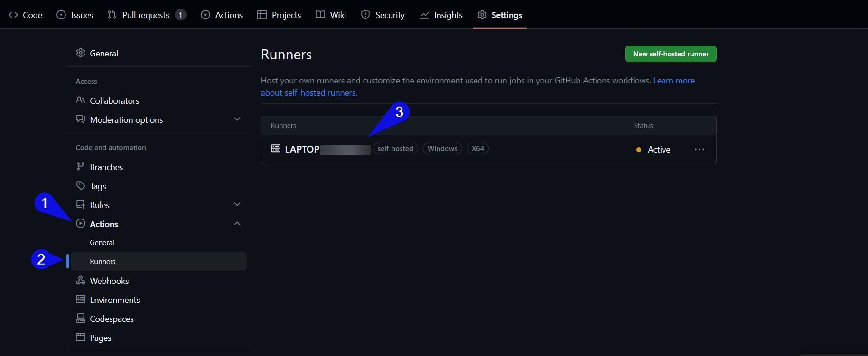
Task: Click the Tags label icon
Action: [x=81, y=186]
